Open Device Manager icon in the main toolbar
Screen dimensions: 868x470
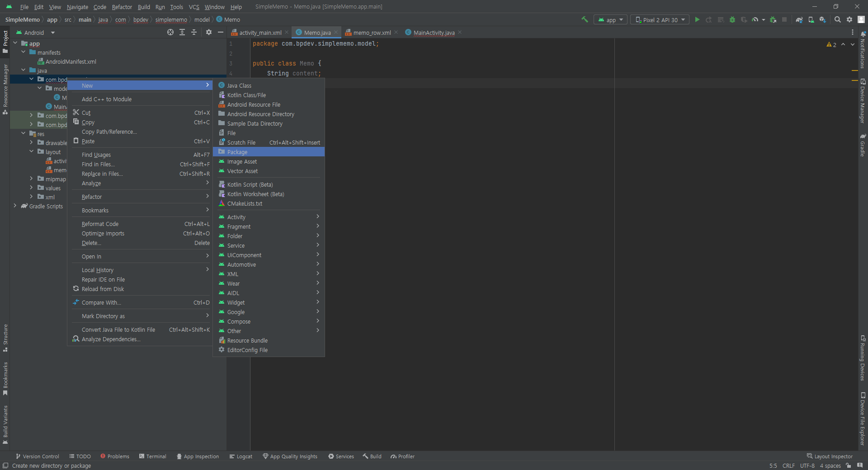(x=811, y=19)
